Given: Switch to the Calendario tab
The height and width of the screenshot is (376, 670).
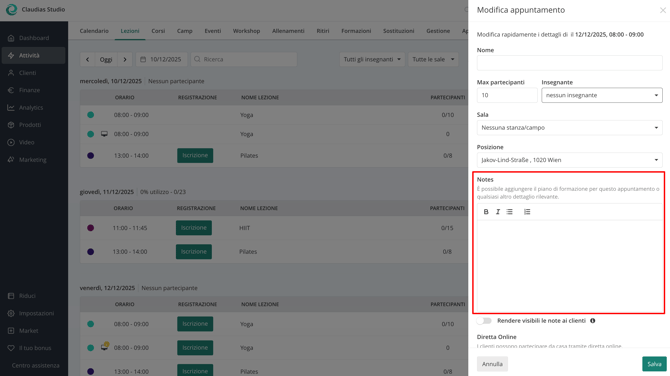Looking at the screenshot, I should coord(94,31).
